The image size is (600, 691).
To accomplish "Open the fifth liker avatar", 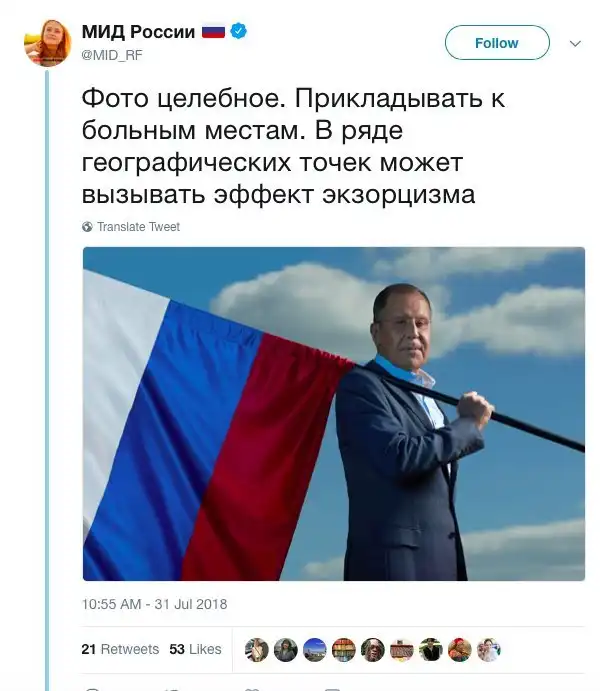I will pyautogui.click(x=373, y=649).
